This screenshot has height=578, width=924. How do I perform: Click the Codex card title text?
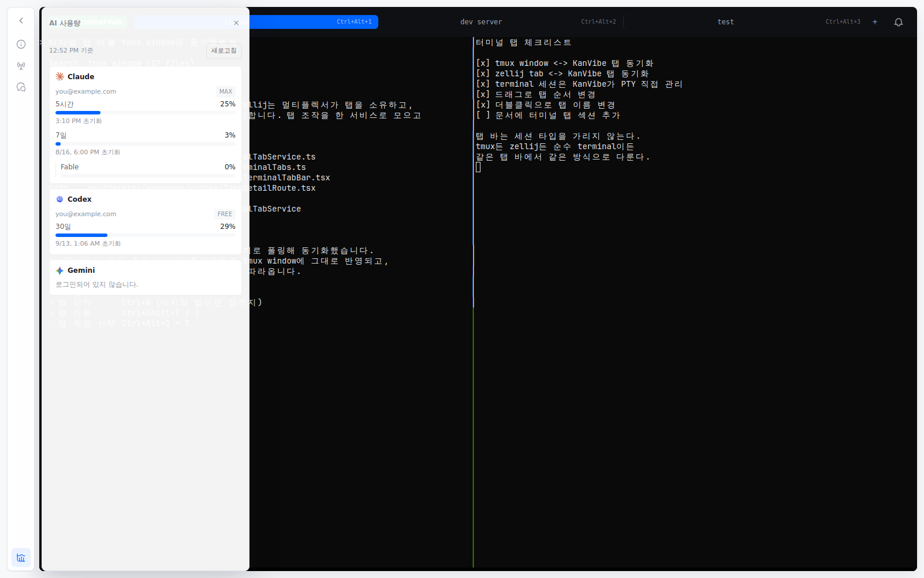click(80, 199)
